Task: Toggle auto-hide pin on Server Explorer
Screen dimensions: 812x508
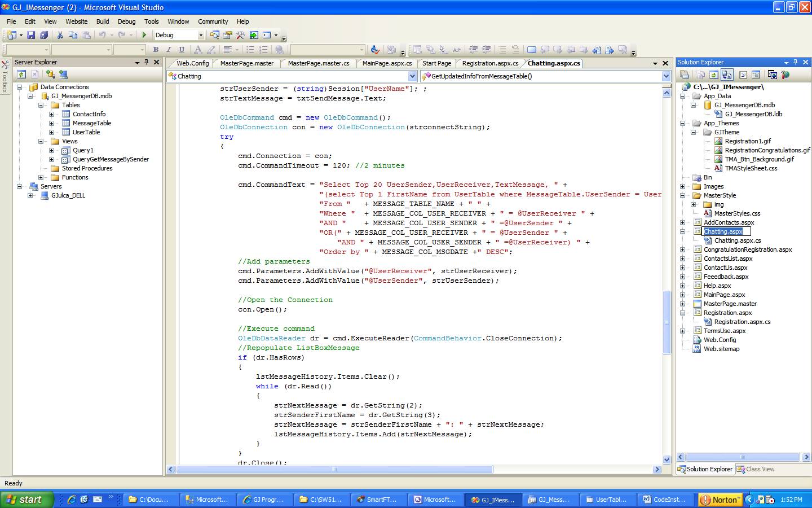Action: [146, 62]
